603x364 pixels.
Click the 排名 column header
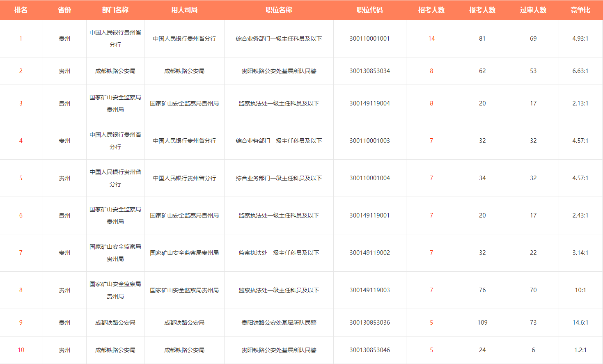(21, 10)
